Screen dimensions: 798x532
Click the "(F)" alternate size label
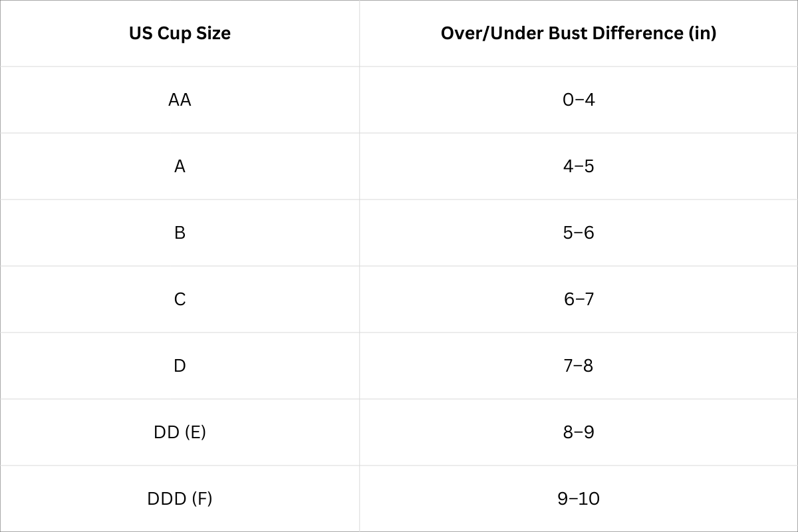click(x=201, y=499)
